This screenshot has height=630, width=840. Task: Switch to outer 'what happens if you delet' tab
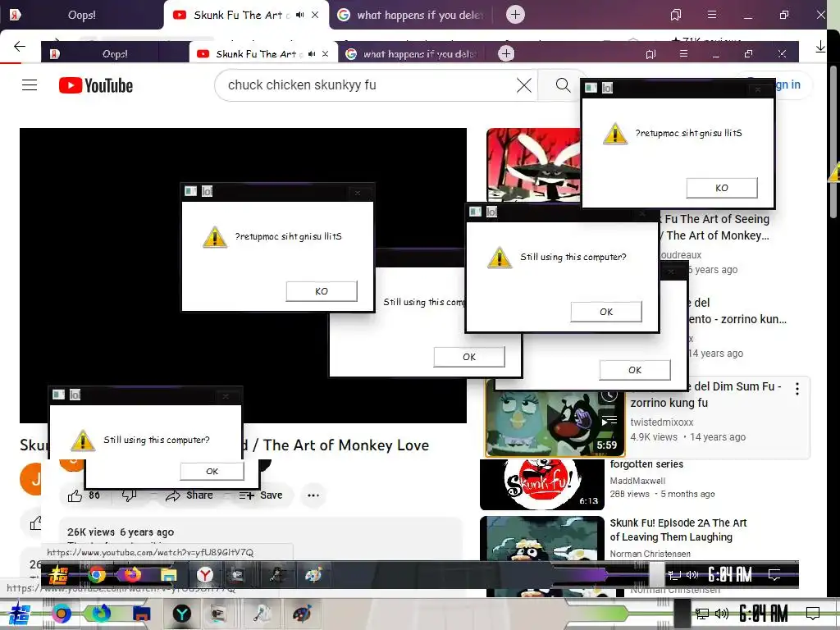coord(411,15)
